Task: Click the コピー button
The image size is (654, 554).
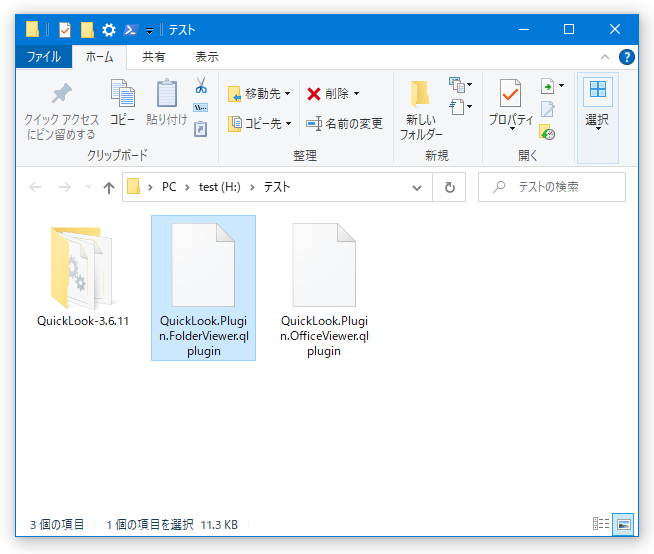Action: 123,102
